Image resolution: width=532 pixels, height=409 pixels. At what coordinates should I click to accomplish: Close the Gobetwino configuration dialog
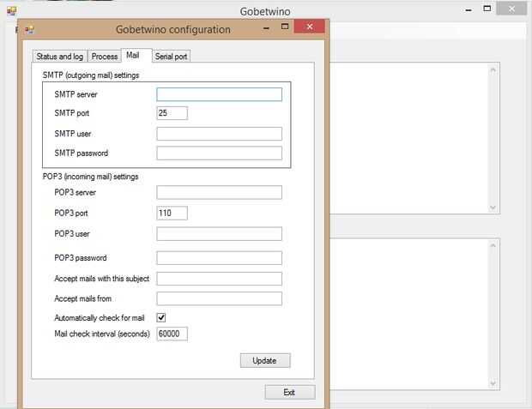(310, 27)
